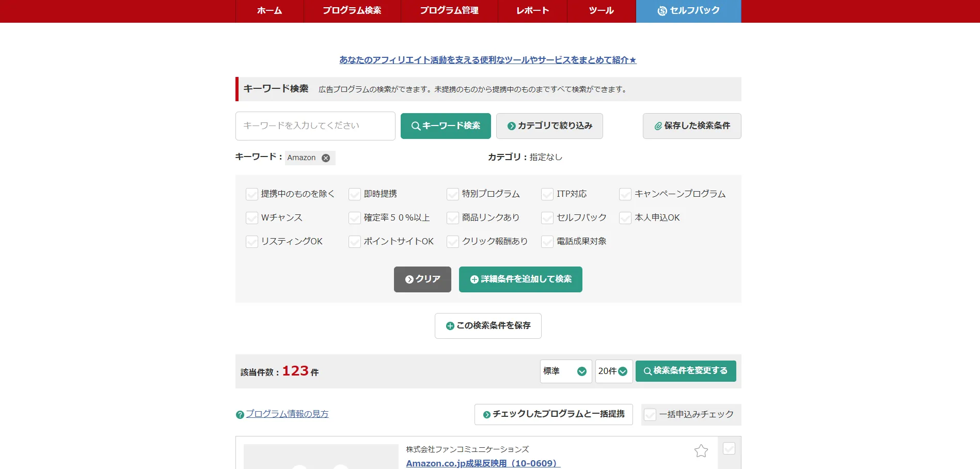This screenshot has width=980, height=469.
Task: Open プログラム情報の見方 link
Action: [287, 414]
